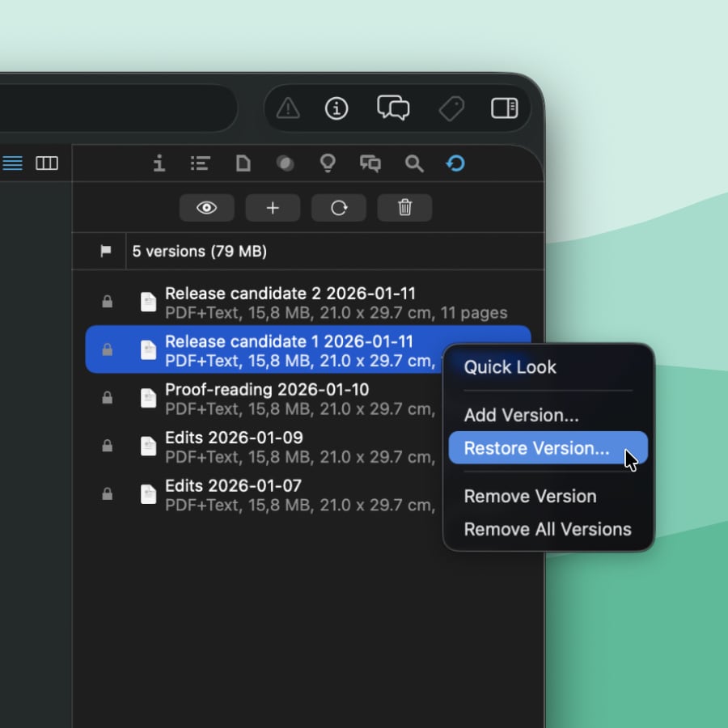Click the warning triangle toolbar icon

[288, 108]
